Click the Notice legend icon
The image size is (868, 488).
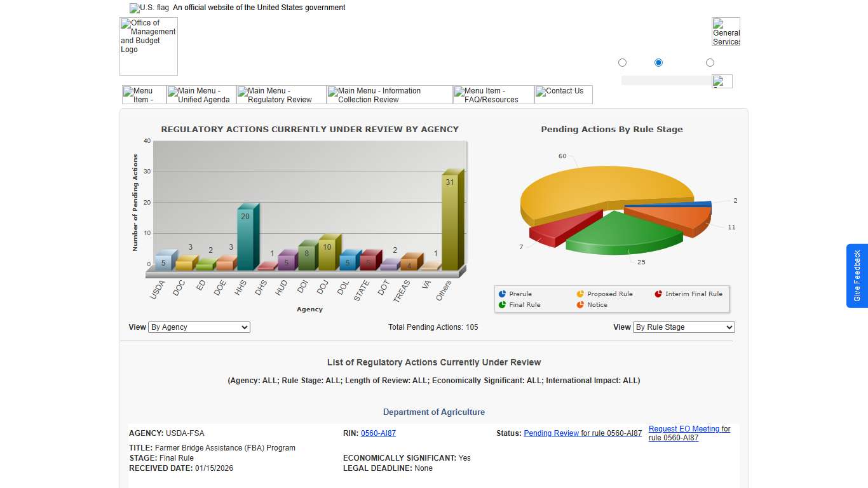coord(580,304)
